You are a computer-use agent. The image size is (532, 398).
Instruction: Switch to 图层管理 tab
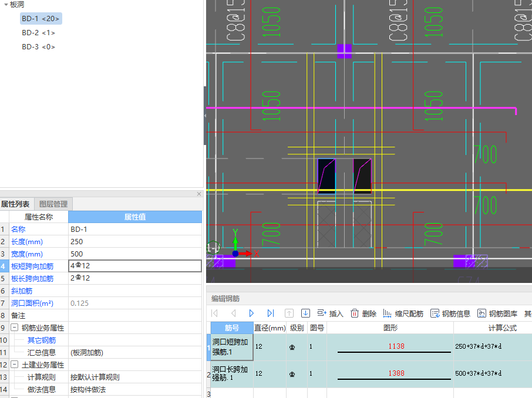pos(53,204)
